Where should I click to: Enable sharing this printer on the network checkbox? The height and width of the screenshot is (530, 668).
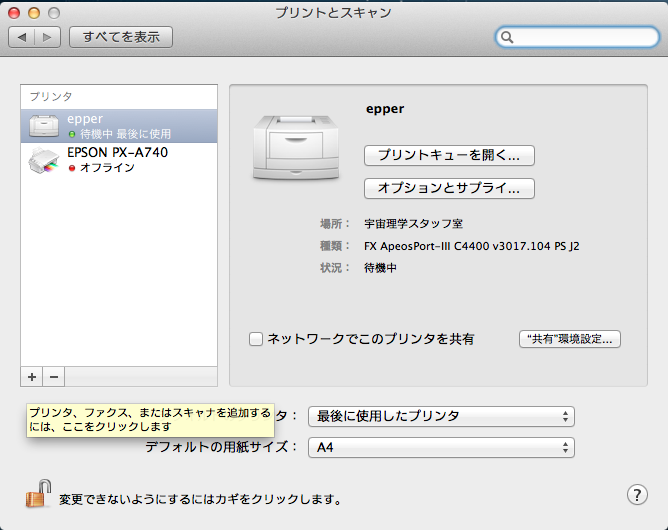point(256,339)
